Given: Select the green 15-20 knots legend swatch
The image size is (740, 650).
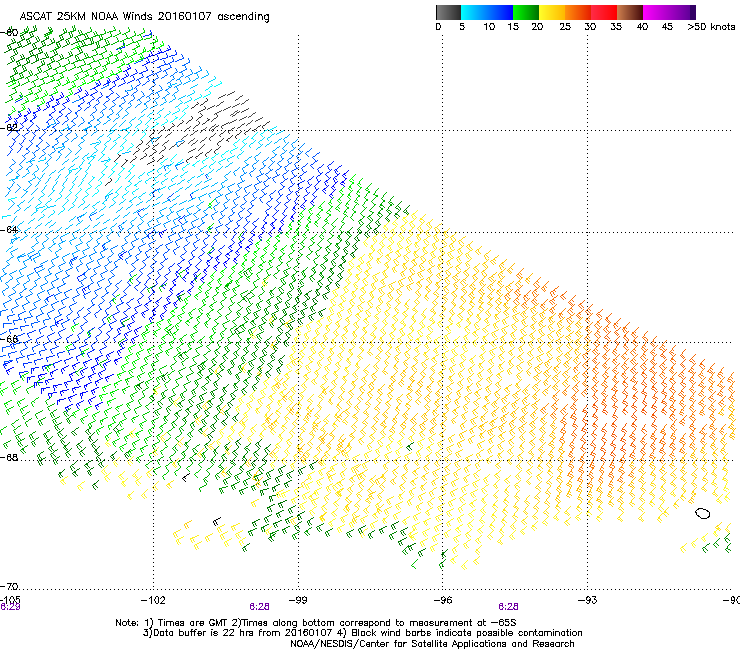Looking at the screenshot, I should tap(526, 12).
